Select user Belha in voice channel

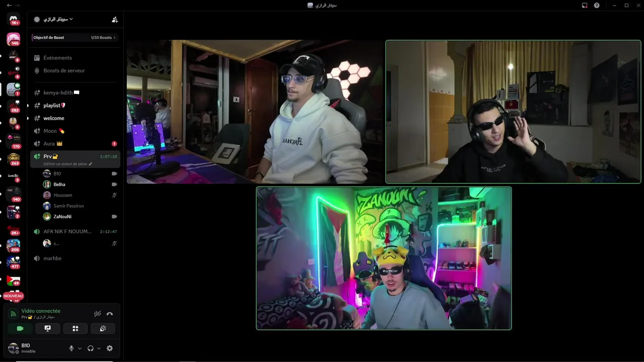(x=80, y=185)
